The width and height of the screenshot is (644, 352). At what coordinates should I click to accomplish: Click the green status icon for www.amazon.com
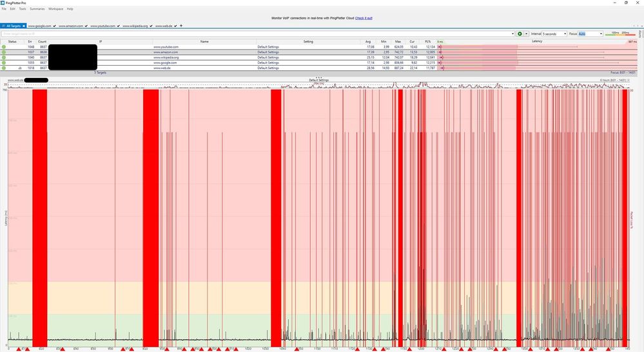point(4,52)
